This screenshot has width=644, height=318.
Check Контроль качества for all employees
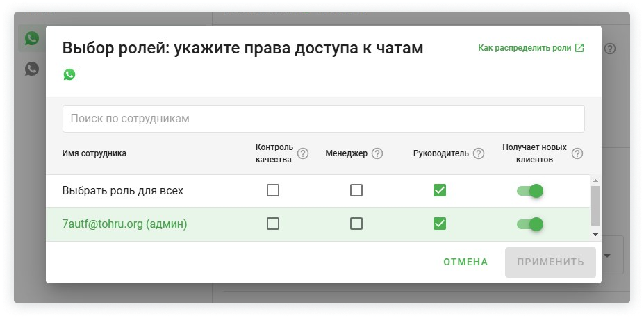(x=273, y=190)
